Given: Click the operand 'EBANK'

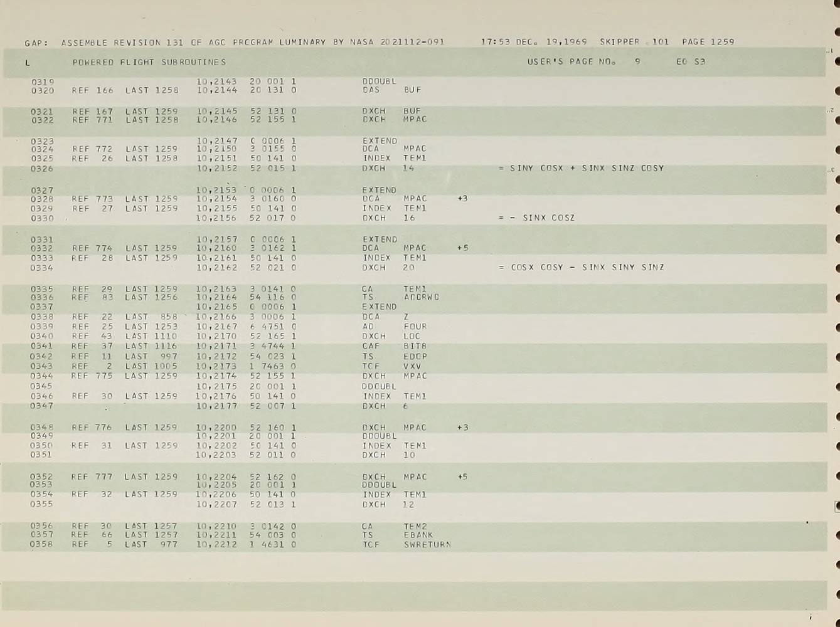Looking at the screenshot, I should 418,535.
